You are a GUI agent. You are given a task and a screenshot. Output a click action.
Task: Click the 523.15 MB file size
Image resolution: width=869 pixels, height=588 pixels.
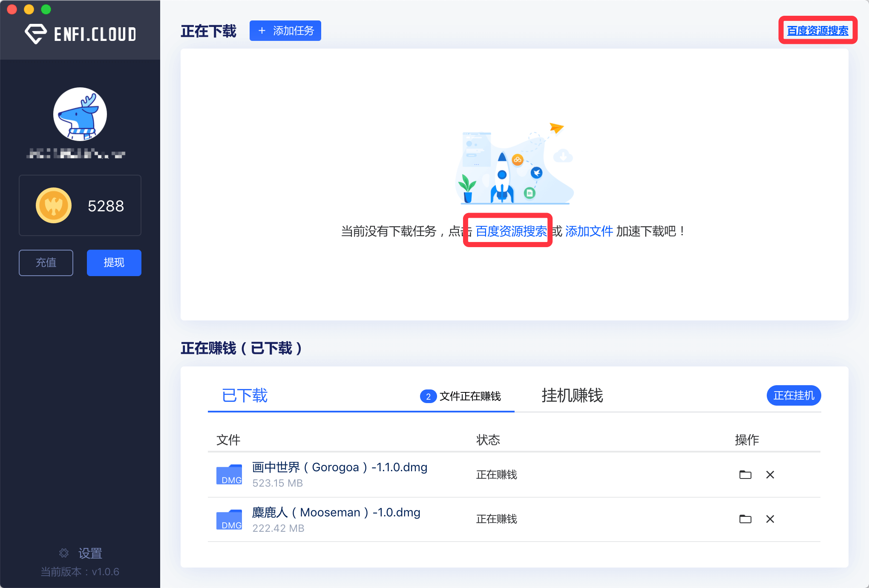278,483
